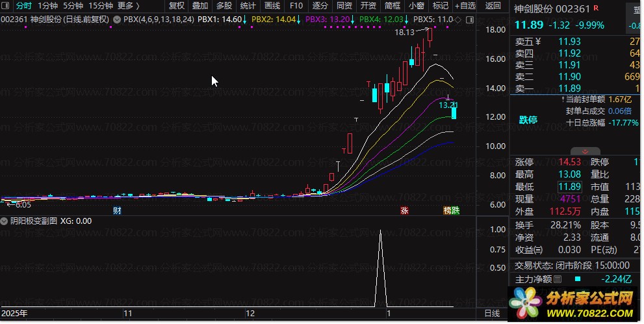Click the green PBX4: 12.03 value
This screenshot has height=324, width=644.
click(x=381, y=20)
